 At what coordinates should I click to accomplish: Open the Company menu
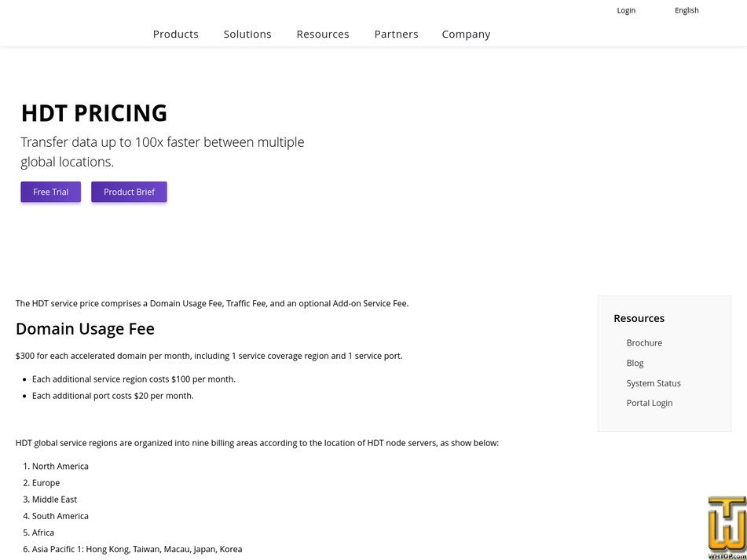click(x=466, y=35)
